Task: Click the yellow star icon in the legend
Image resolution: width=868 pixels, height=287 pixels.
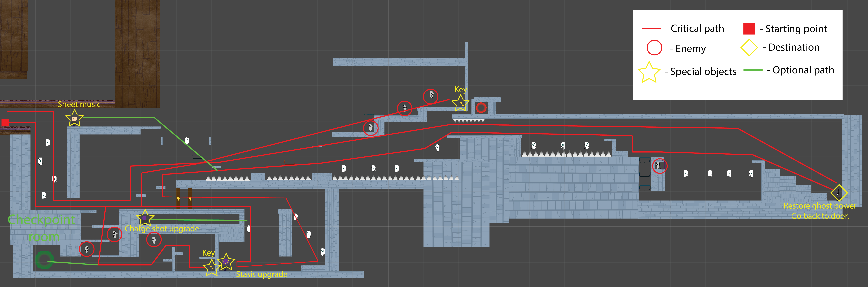Action: (649, 72)
